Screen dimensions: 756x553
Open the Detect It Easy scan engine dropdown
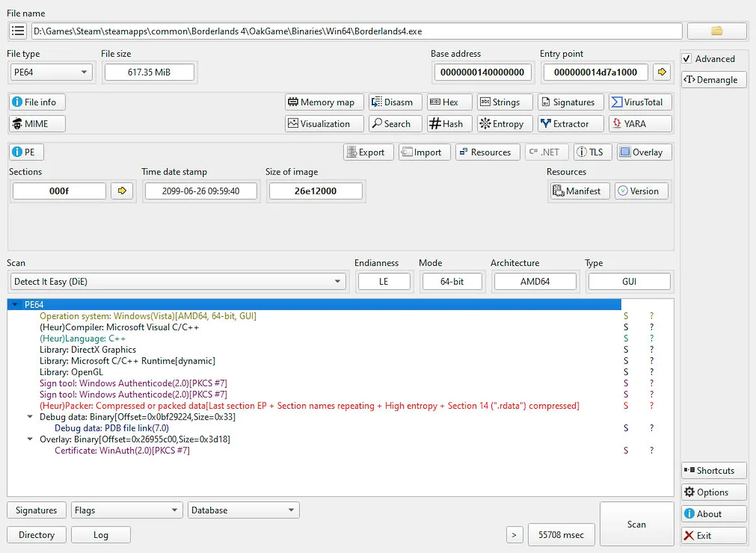(x=178, y=282)
